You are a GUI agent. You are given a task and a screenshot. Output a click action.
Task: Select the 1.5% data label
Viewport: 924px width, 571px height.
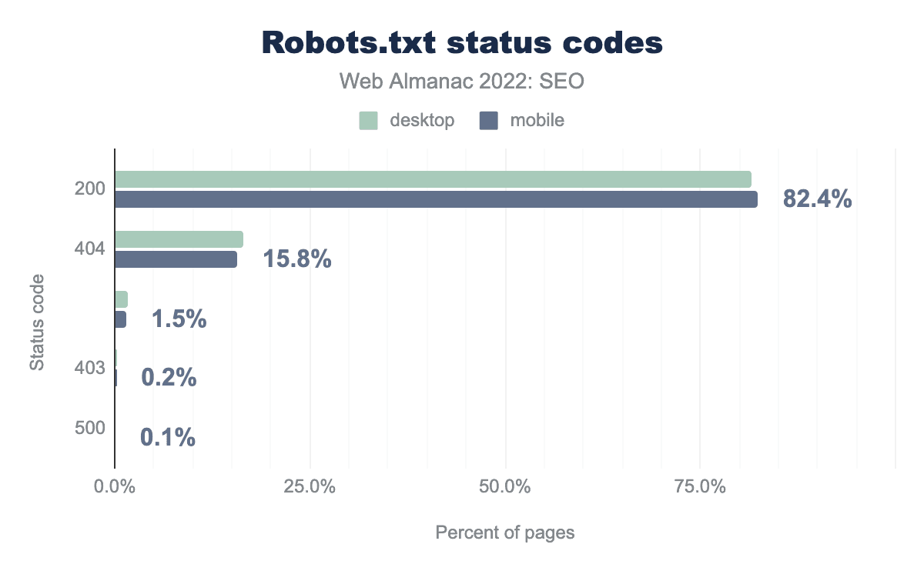[179, 319]
